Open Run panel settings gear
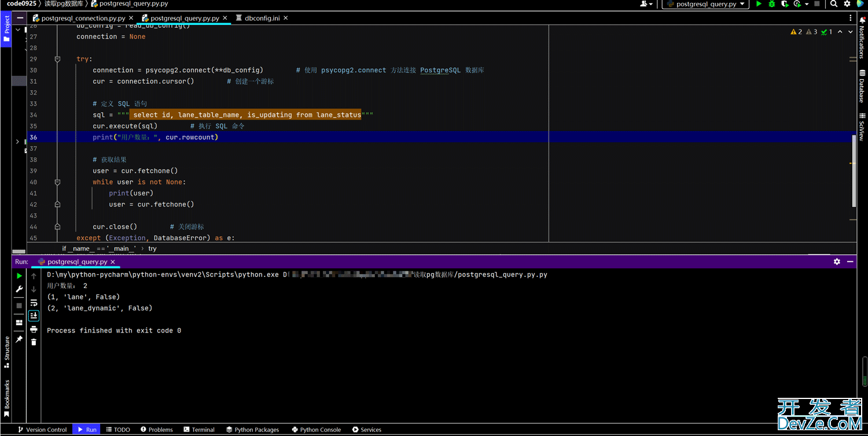868x436 pixels. pos(837,261)
